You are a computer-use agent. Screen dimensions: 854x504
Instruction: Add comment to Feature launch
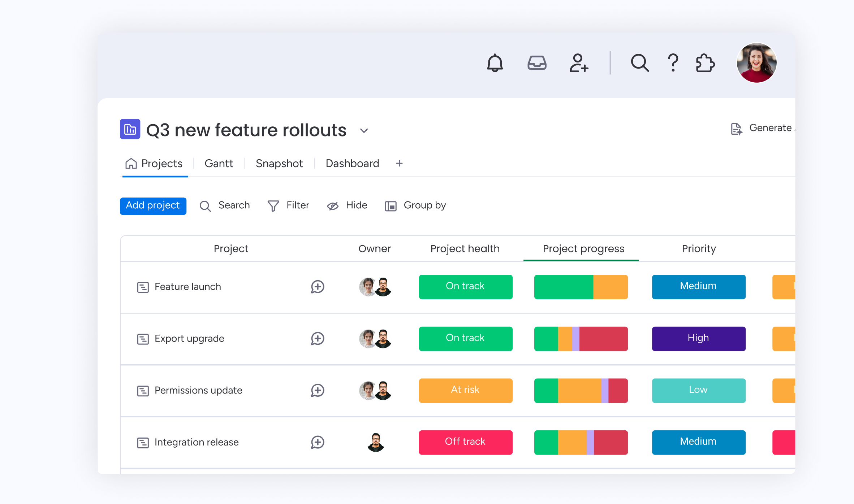pos(317,287)
